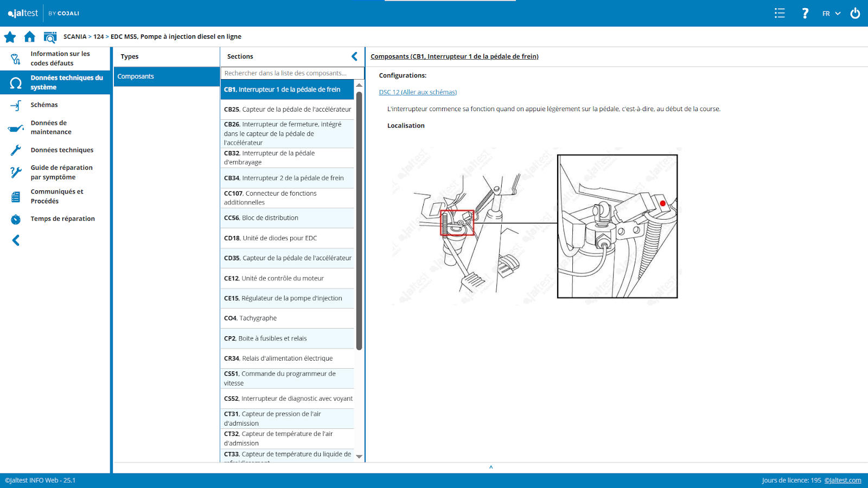The image size is (868, 488).
Task: Click the wrench icon for Données techniques
Action: click(x=16, y=150)
